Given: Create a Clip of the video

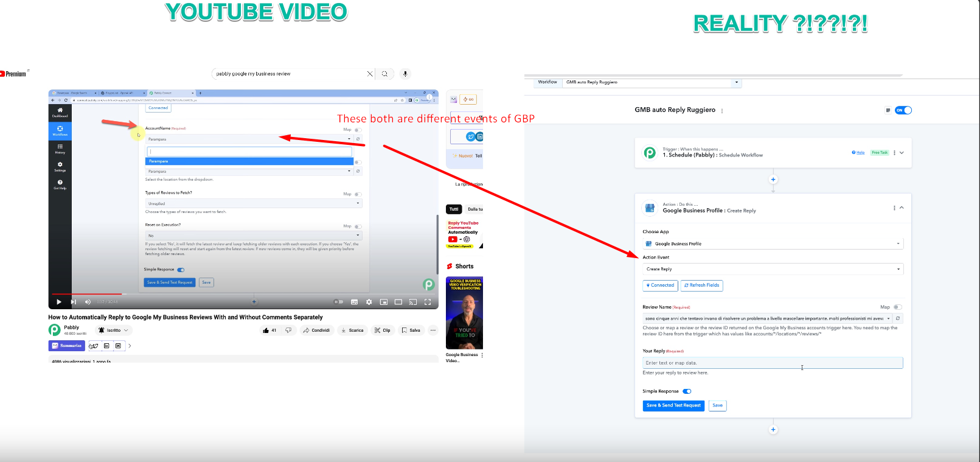Looking at the screenshot, I should (x=383, y=331).
